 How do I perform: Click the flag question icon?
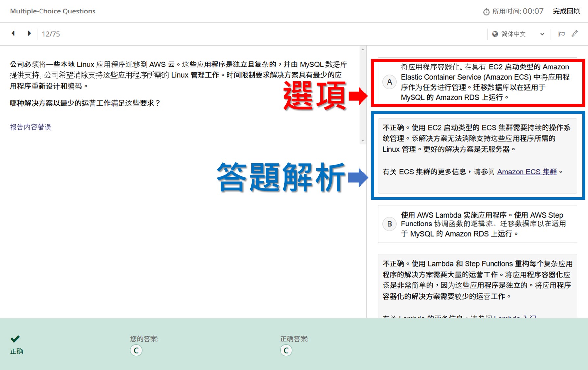[x=562, y=34]
